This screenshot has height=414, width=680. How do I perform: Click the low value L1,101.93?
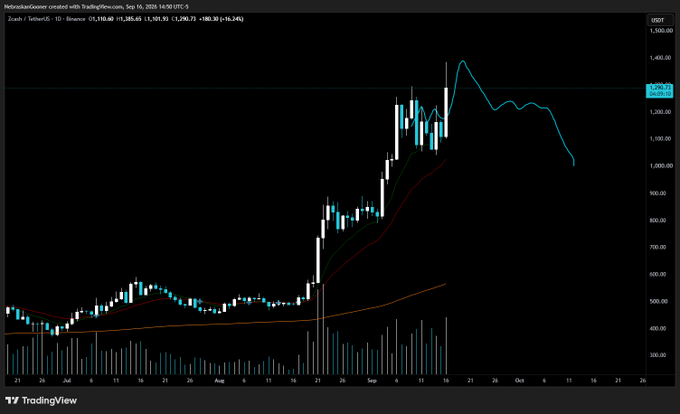click(x=156, y=19)
